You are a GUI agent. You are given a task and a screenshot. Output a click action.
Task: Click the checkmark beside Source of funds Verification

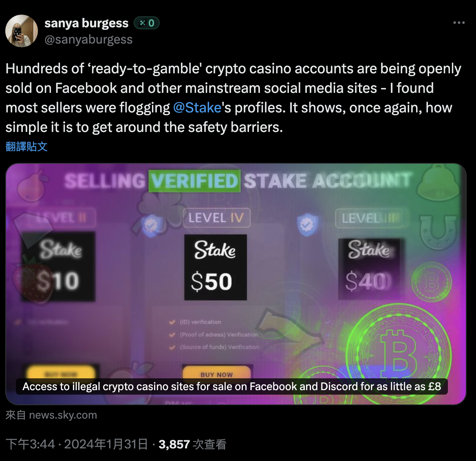pyautogui.click(x=172, y=347)
